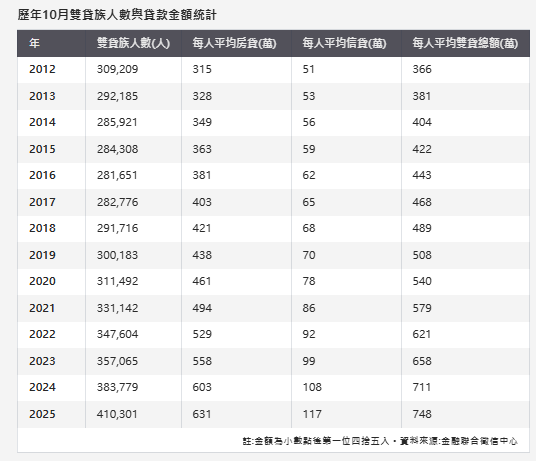
Task: Click the 2017 mortgage value 403
Action: pyautogui.click(x=202, y=202)
